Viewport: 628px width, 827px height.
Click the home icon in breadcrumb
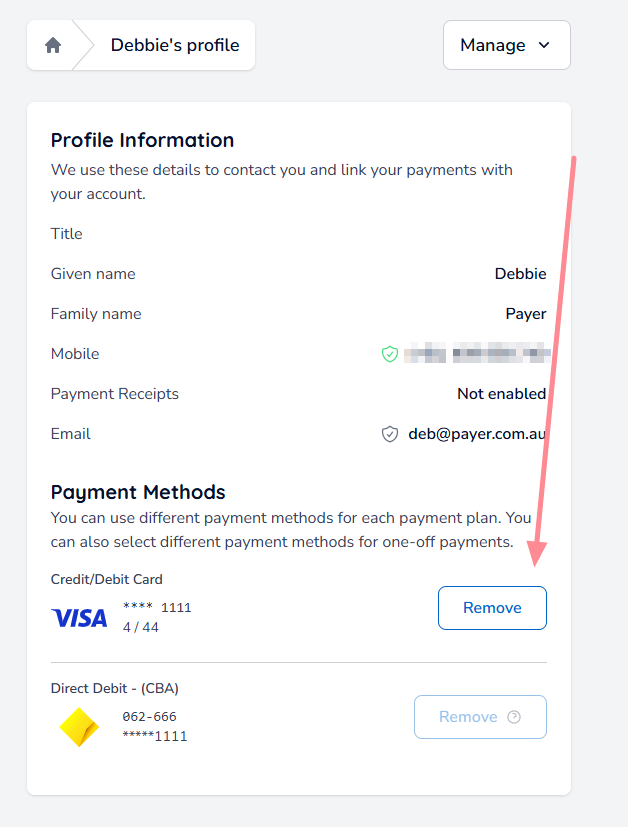tap(53, 45)
